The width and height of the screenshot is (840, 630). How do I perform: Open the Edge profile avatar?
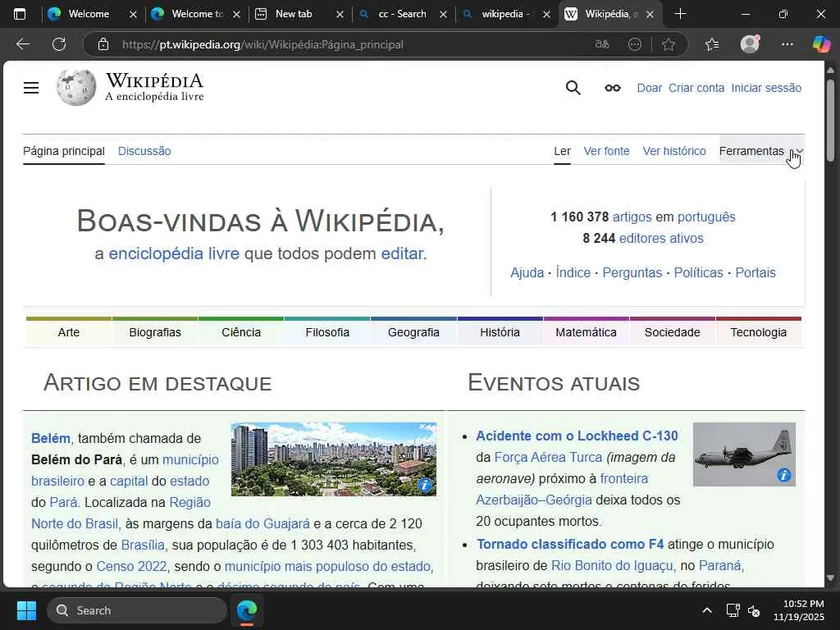point(750,44)
